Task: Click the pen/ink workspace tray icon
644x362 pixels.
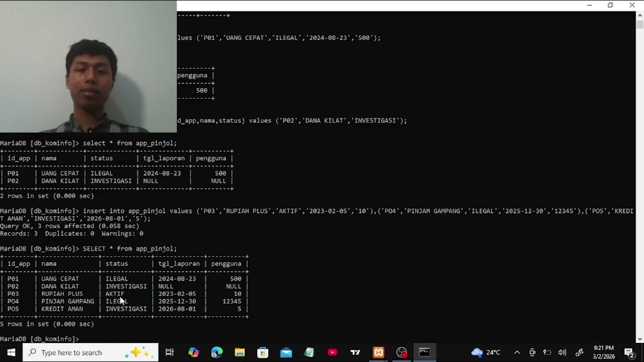Action: (x=579, y=352)
